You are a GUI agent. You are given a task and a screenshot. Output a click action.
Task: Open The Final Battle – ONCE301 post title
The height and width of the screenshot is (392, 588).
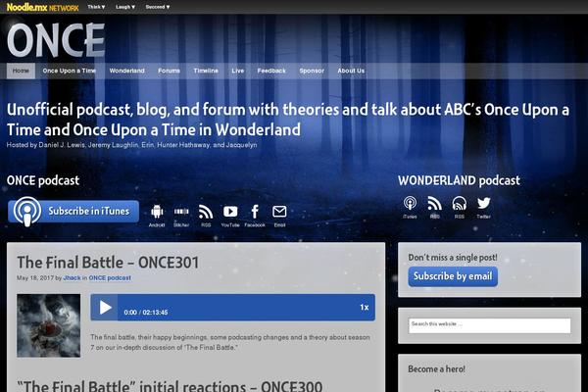click(108, 263)
